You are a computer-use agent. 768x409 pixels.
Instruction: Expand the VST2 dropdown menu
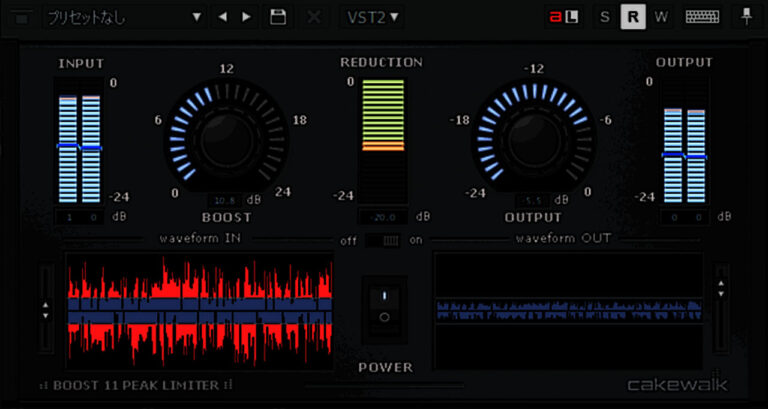(x=374, y=17)
